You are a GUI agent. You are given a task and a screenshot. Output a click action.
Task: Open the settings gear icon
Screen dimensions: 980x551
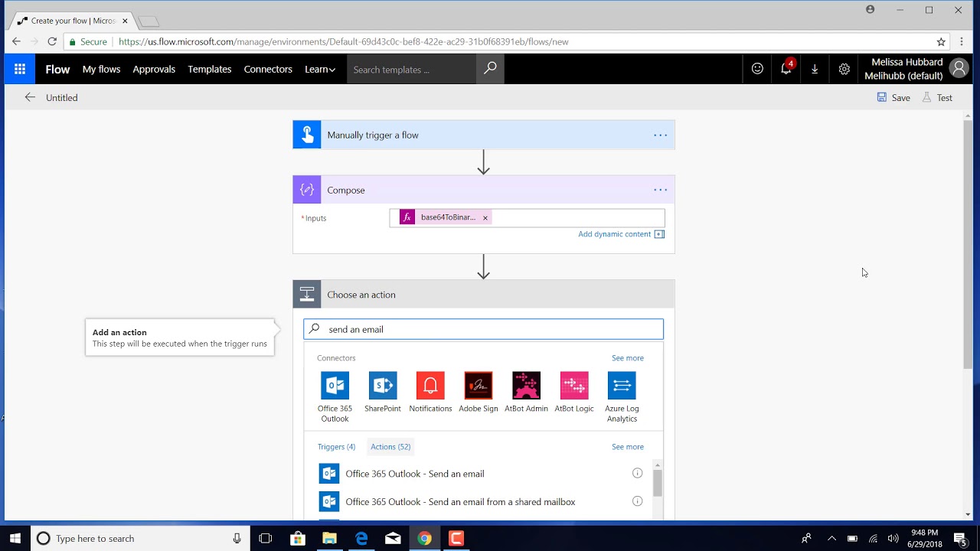coord(844,69)
